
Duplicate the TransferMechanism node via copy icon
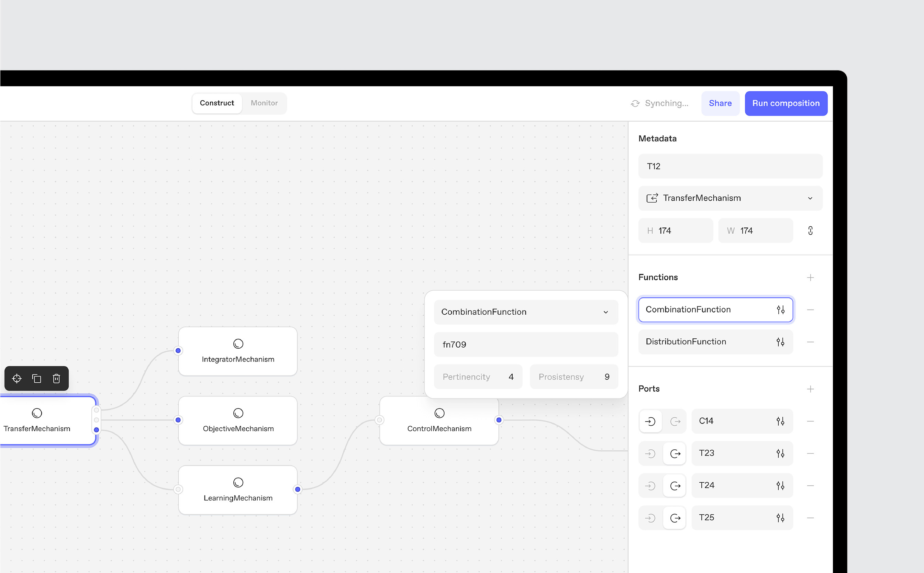(x=36, y=378)
